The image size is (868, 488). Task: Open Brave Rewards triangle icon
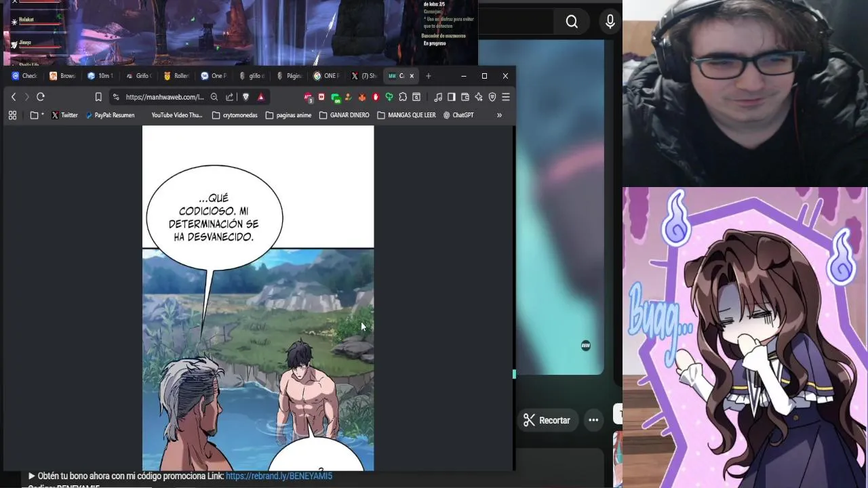(260, 97)
